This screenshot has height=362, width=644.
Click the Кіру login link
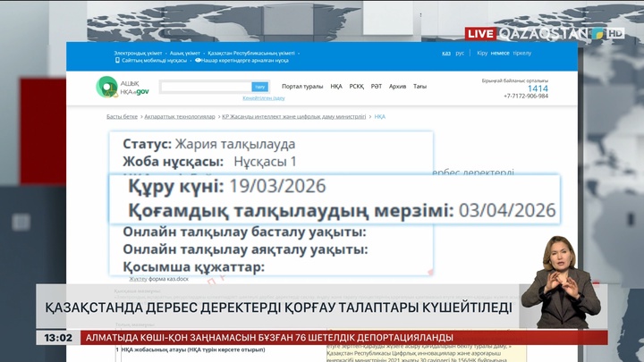482,53
